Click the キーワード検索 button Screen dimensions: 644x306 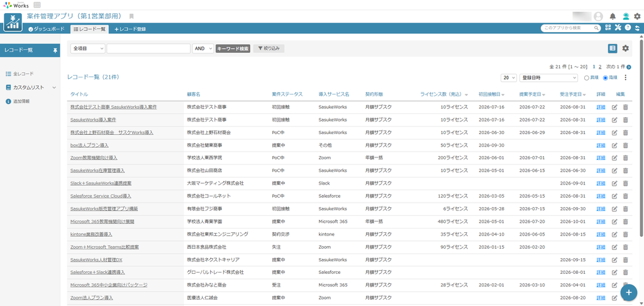(x=233, y=48)
